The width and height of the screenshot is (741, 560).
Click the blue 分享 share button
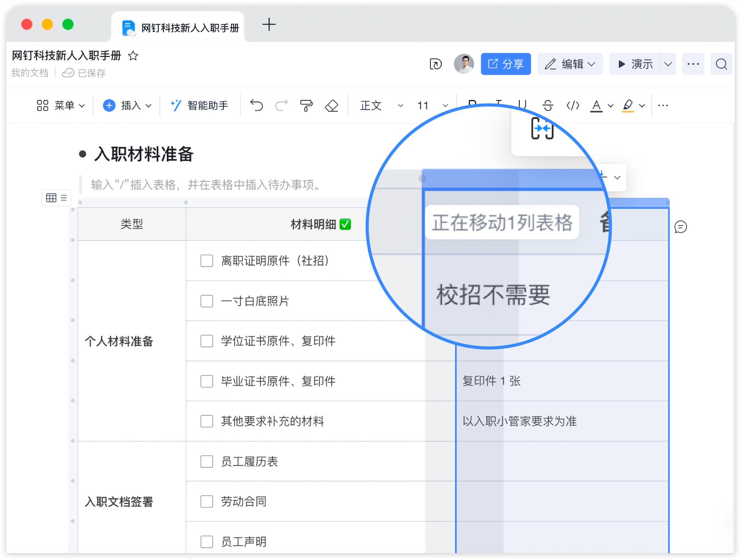pos(505,64)
